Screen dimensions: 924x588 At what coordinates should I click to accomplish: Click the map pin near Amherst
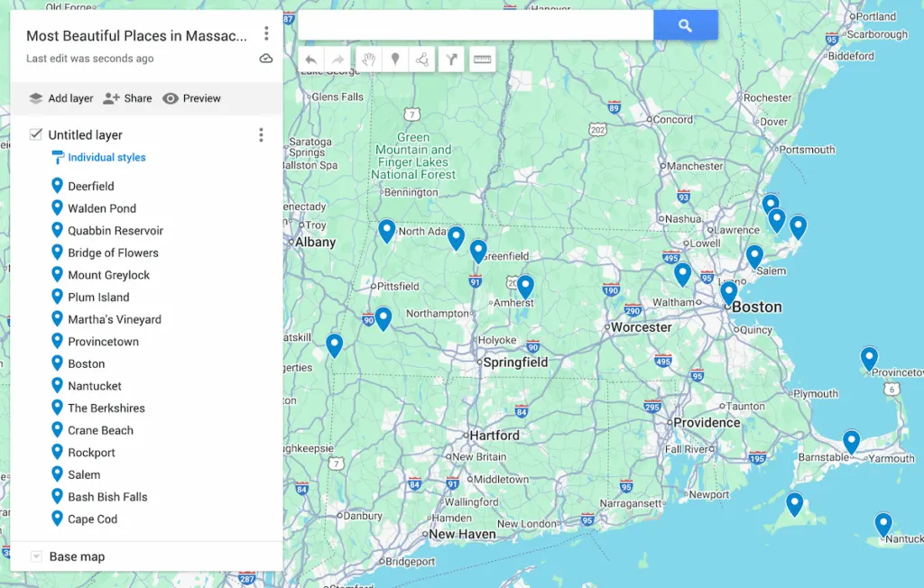(525, 287)
